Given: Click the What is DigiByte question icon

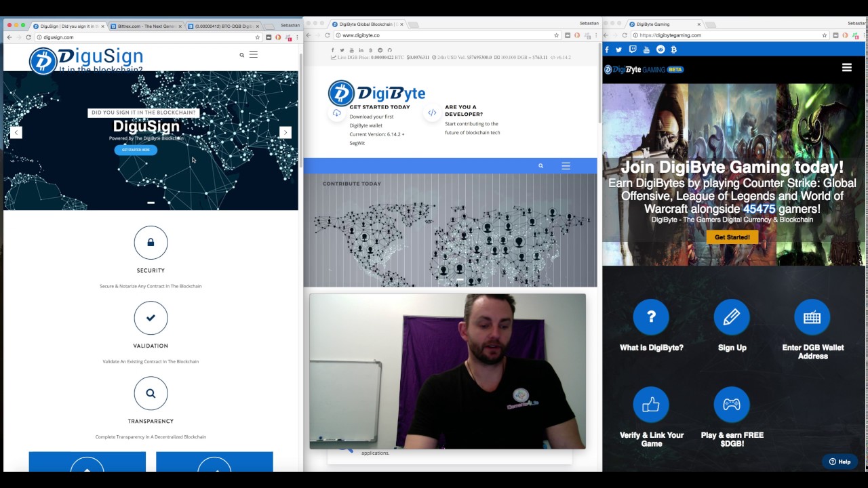Looking at the screenshot, I should click(x=651, y=317).
